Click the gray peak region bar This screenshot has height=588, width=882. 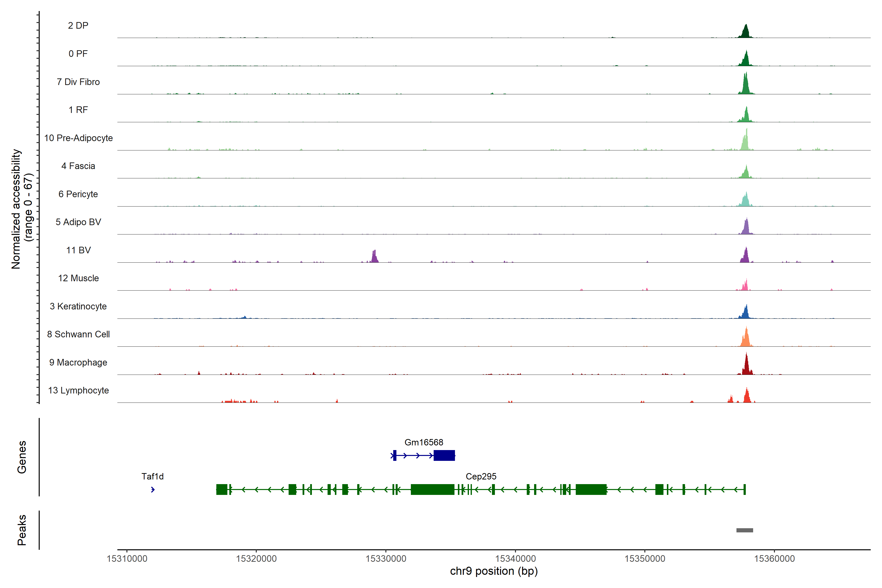(744, 530)
